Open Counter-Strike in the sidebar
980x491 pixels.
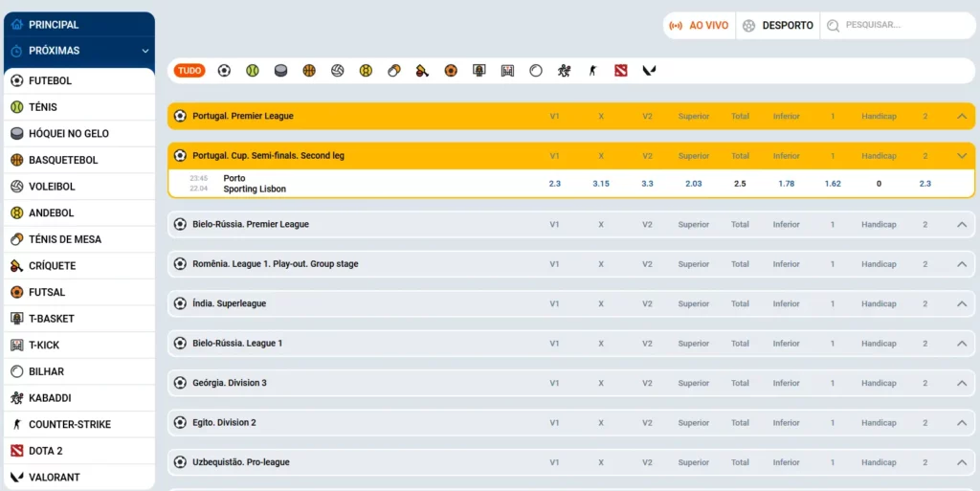tap(79, 424)
